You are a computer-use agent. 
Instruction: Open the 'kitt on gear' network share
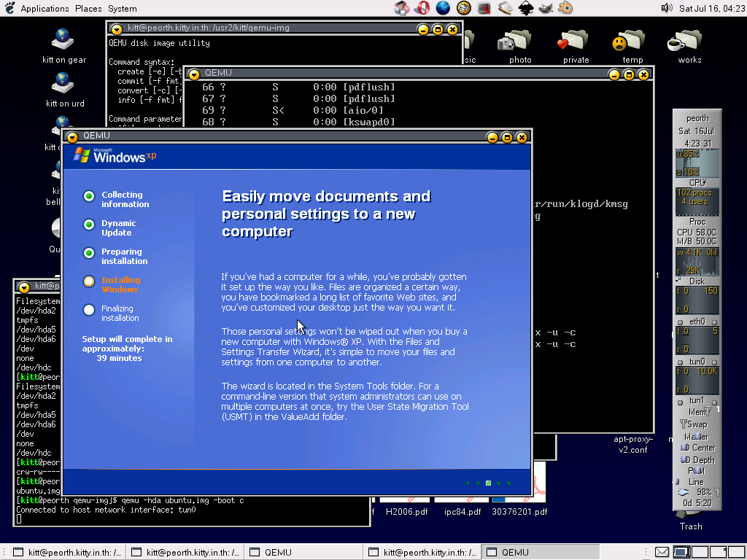[64, 46]
